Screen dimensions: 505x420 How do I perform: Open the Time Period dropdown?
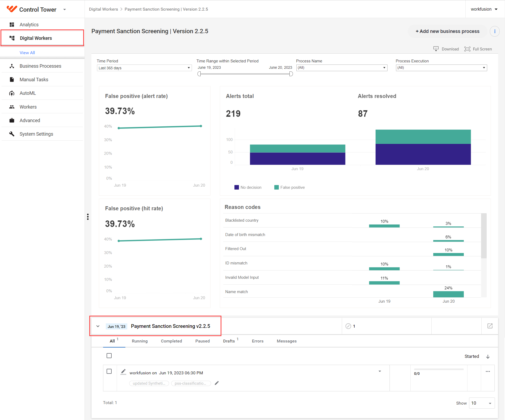tap(144, 68)
